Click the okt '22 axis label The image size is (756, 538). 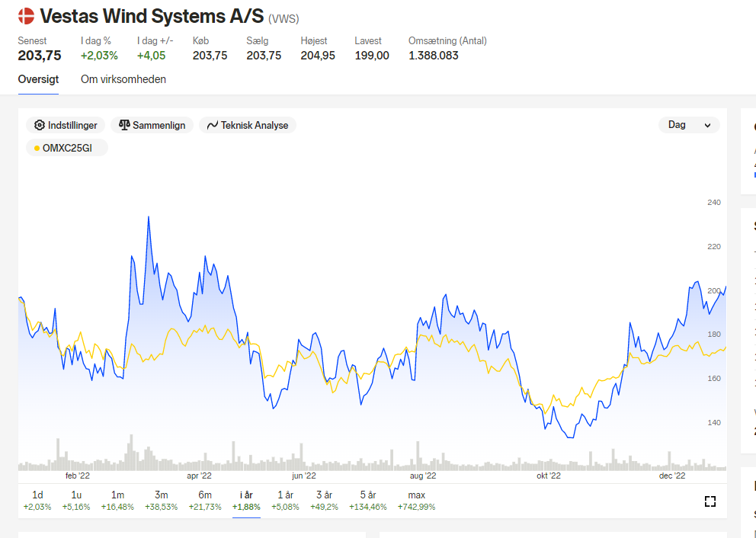549,476
